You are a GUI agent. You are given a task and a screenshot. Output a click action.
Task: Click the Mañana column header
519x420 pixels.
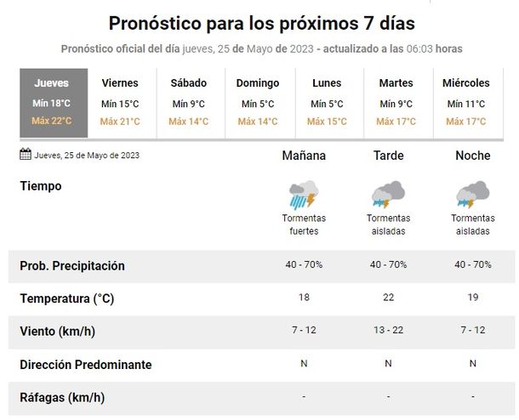coord(304,156)
